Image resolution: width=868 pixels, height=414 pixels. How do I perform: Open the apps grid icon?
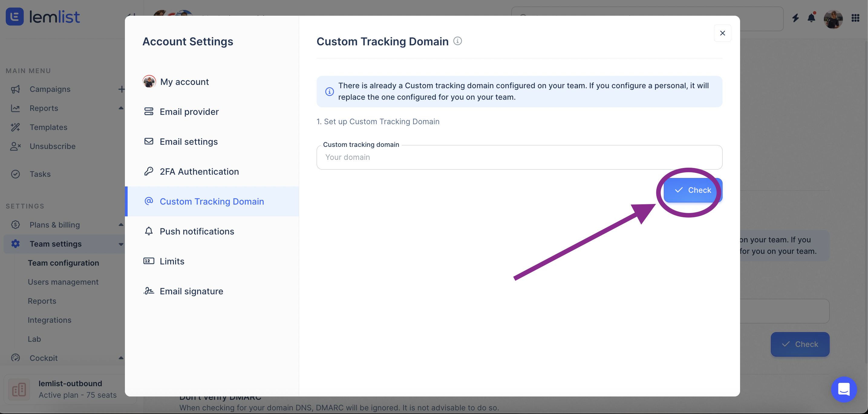coord(855,18)
